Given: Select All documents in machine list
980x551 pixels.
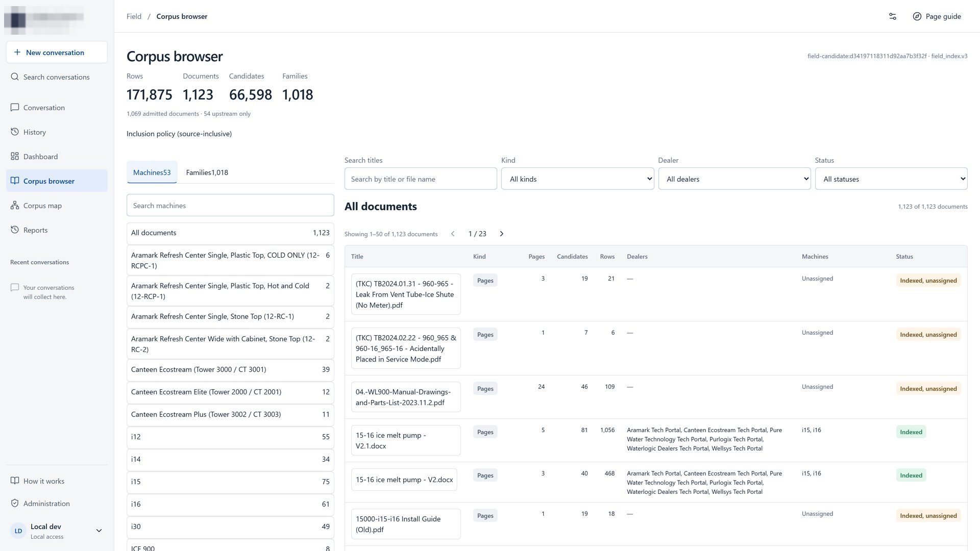Looking at the screenshot, I should [230, 233].
